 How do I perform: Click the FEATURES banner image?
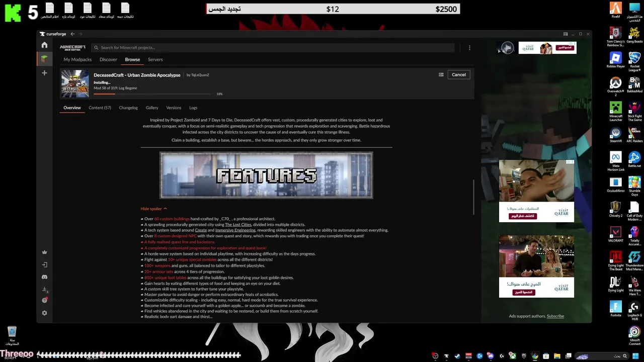pos(266,175)
